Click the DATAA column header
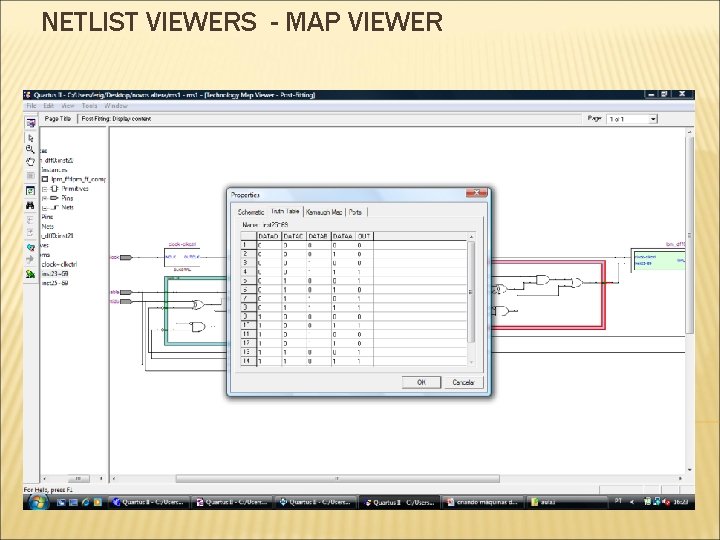 click(x=343, y=236)
